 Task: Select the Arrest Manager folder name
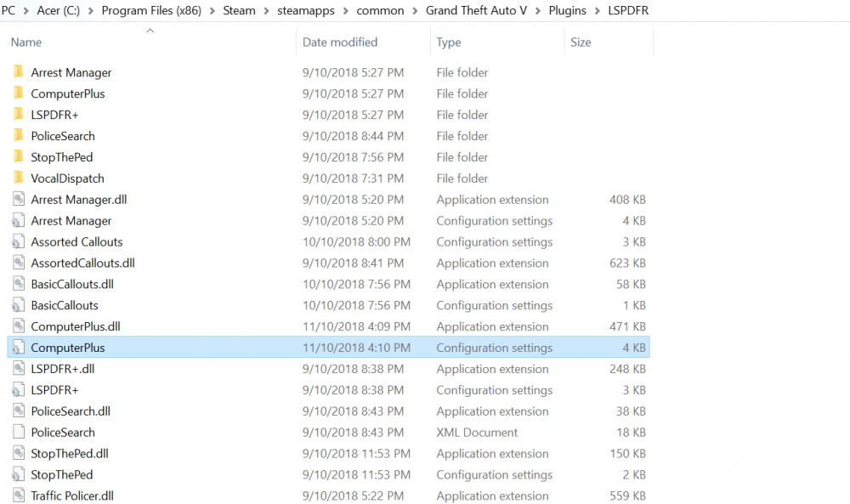[x=71, y=72]
